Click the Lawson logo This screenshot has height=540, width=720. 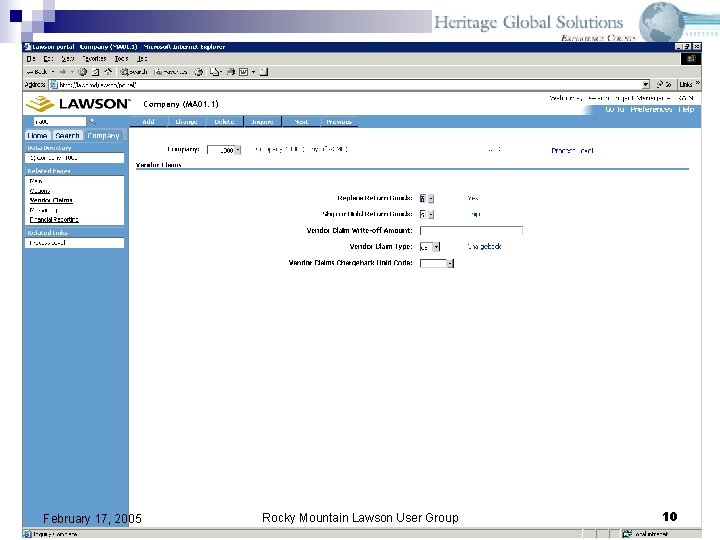point(78,104)
